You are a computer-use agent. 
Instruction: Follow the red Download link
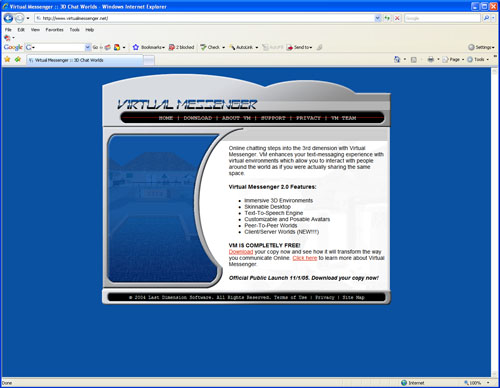[x=241, y=252]
